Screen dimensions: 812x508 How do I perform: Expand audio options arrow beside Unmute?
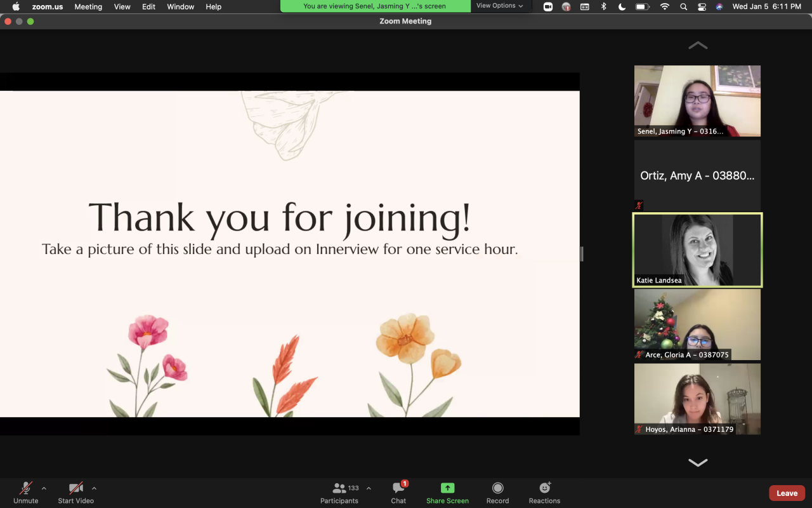pos(44,488)
